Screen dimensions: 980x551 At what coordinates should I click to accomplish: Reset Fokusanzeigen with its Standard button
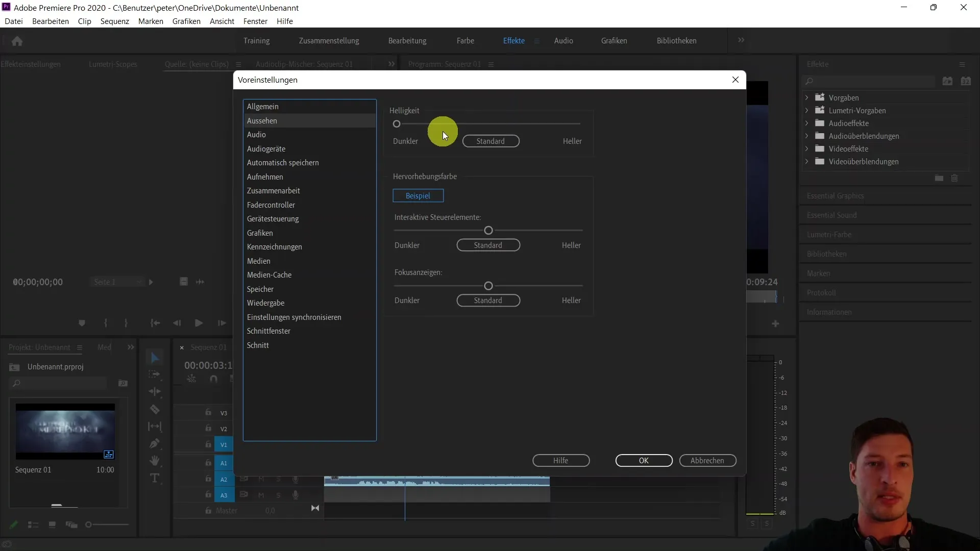(x=488, y=300)
